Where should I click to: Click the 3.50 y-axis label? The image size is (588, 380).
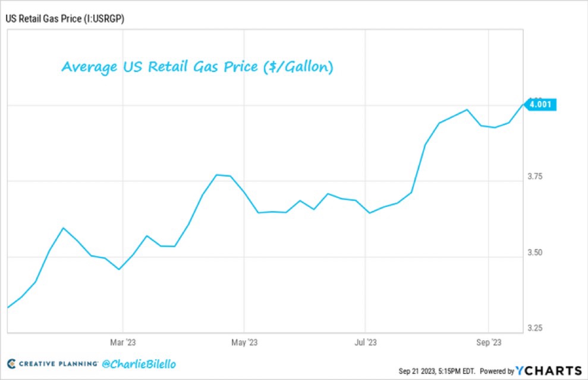pos(539,253)
